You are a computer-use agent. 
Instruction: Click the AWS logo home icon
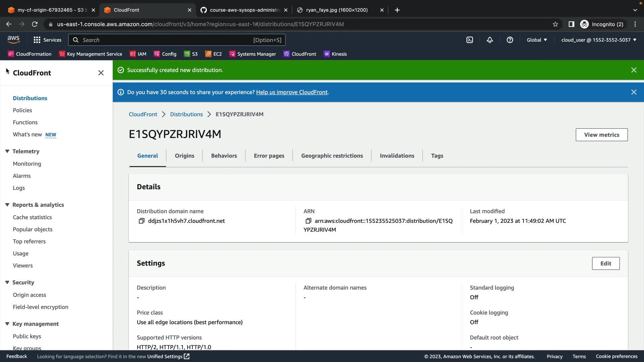point(13,40)
